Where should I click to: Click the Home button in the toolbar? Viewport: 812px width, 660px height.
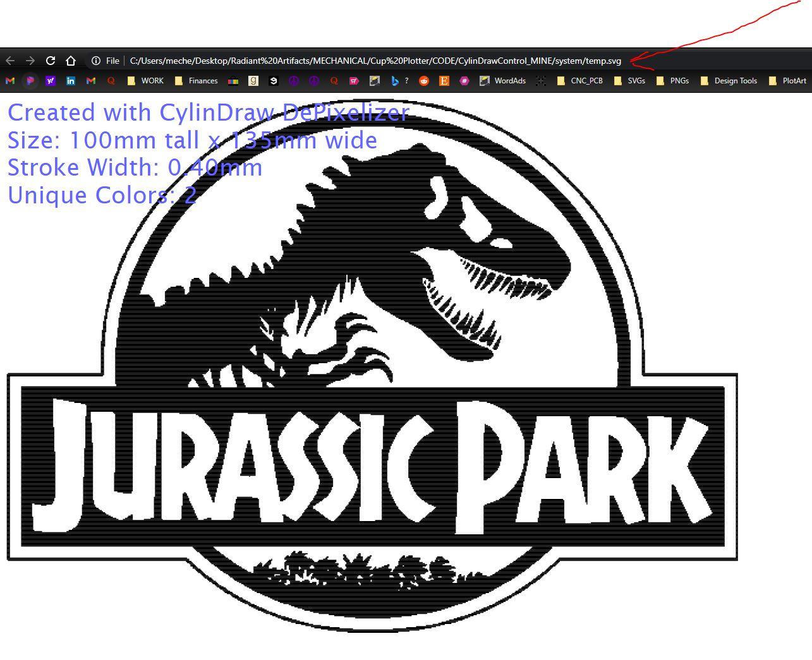pyautogui.click(x=70, y=60)
